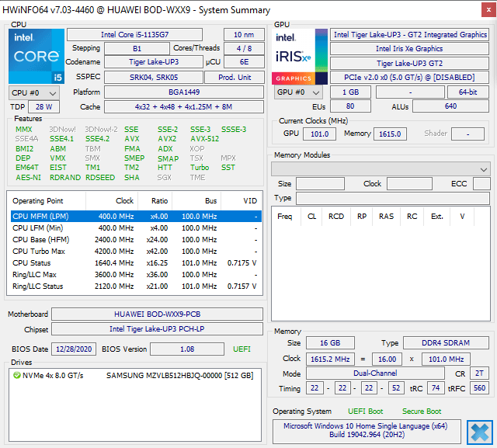Click the HUAWEI BOD-WXX9-PCB motherboard button
Viewport: 497px width, 448px height.
pyautogui.click(x=158, y=314)
